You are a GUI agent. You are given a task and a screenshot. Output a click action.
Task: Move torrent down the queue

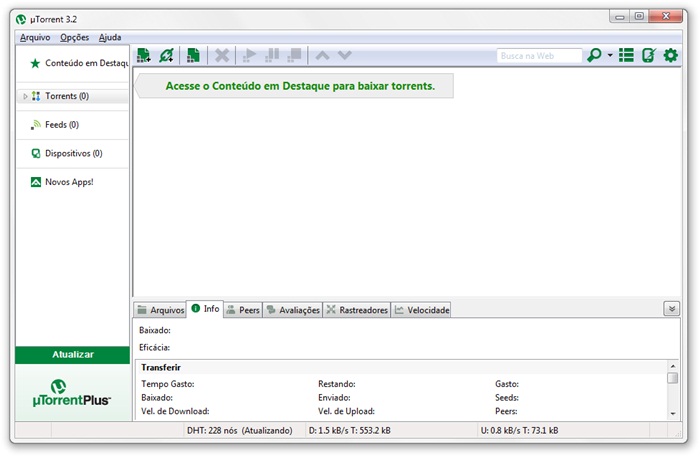345,55
